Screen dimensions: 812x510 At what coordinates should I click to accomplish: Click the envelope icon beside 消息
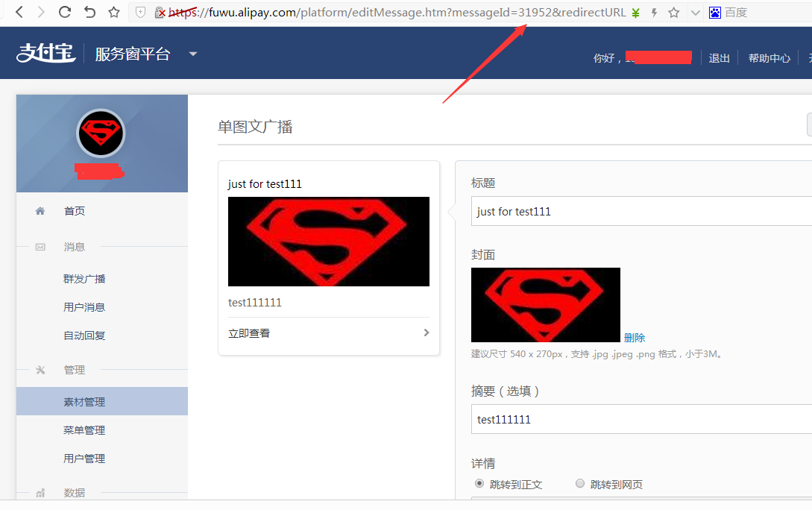tap(40, 247)
